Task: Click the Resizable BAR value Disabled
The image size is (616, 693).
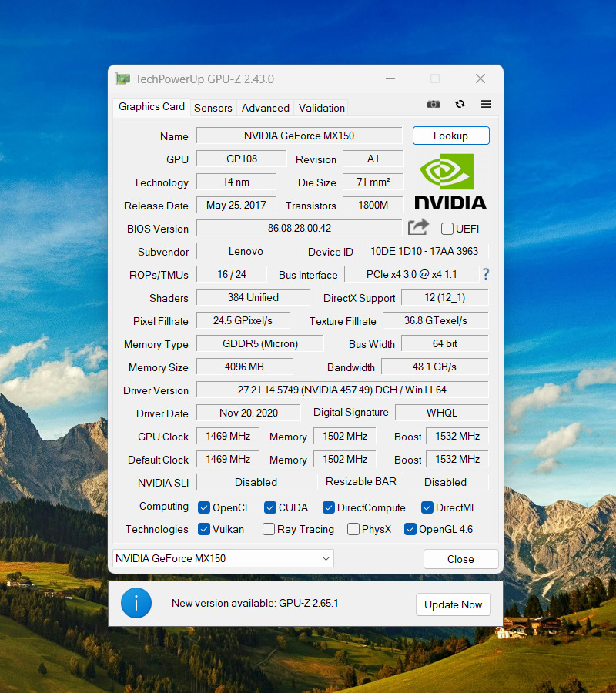Action: (x=446, y=482)
